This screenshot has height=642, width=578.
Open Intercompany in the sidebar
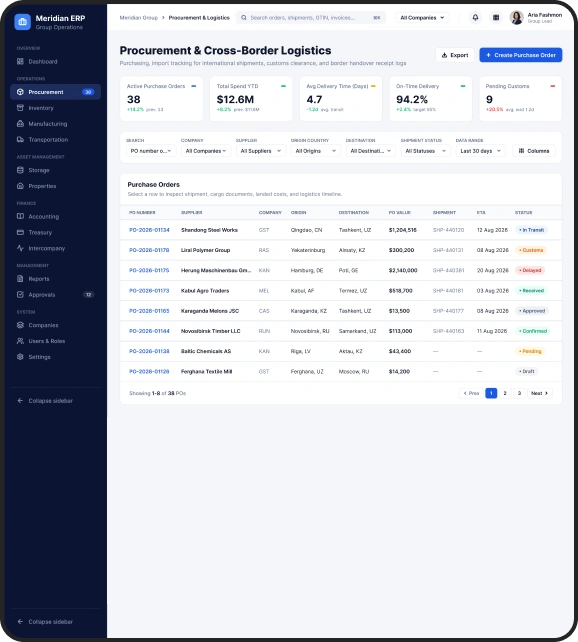pos(55,248)
